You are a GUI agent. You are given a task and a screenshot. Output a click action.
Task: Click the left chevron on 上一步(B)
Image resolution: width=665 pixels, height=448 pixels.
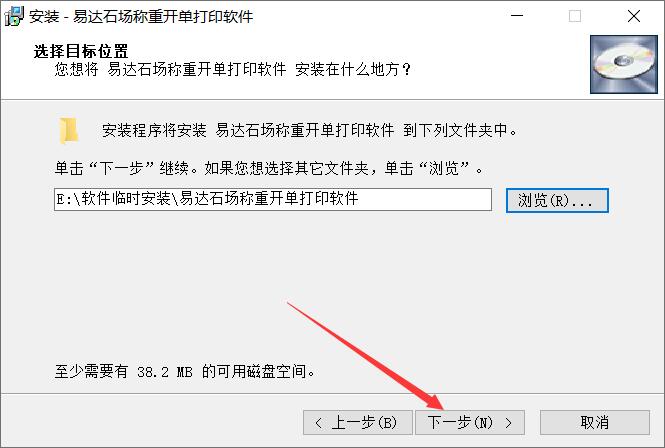[x=319, y=423]
